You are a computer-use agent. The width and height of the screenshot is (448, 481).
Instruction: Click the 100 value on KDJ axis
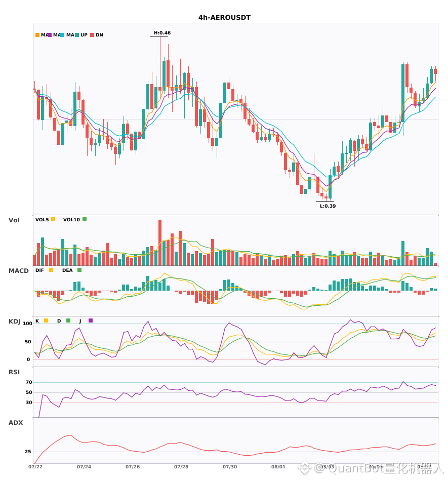[28, 324]
